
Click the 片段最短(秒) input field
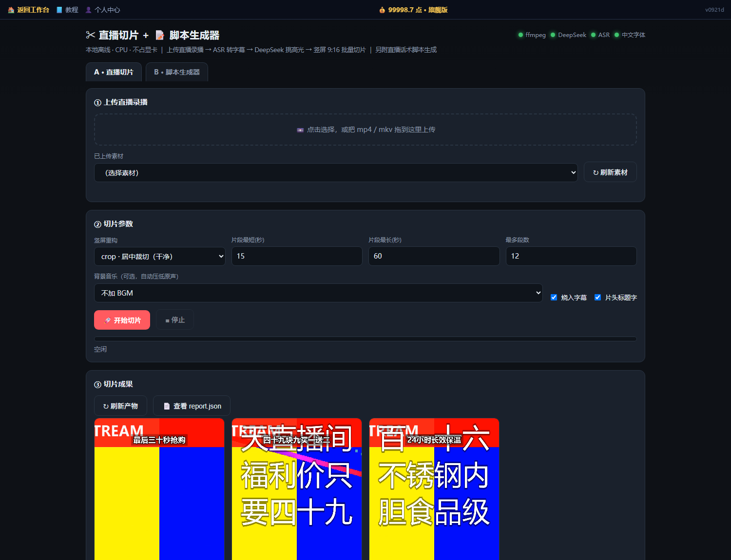[x=297, y=256]
